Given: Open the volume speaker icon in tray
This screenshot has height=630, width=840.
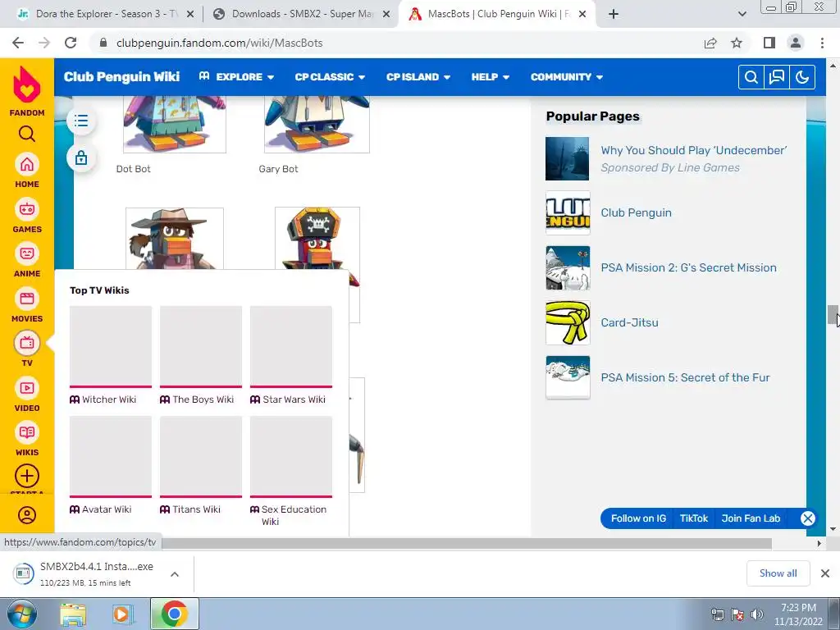Looking at the screenshot, I should [757, 614].
